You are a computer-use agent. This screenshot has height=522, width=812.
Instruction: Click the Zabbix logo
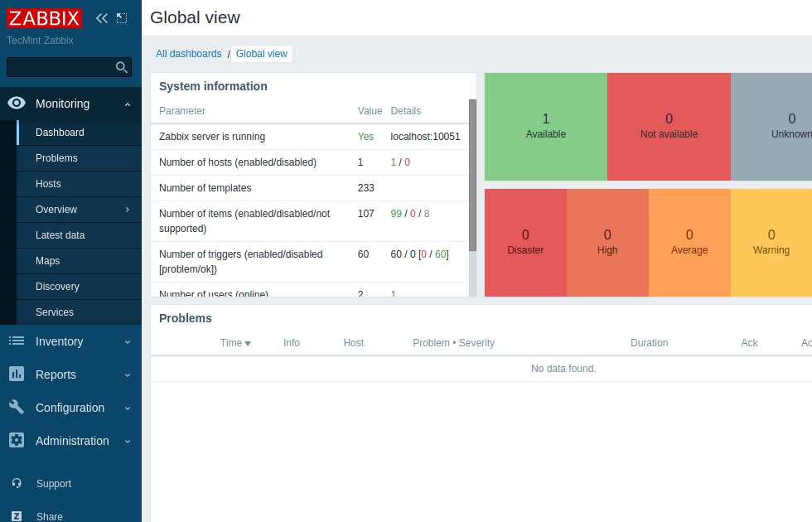pos(45,18)
